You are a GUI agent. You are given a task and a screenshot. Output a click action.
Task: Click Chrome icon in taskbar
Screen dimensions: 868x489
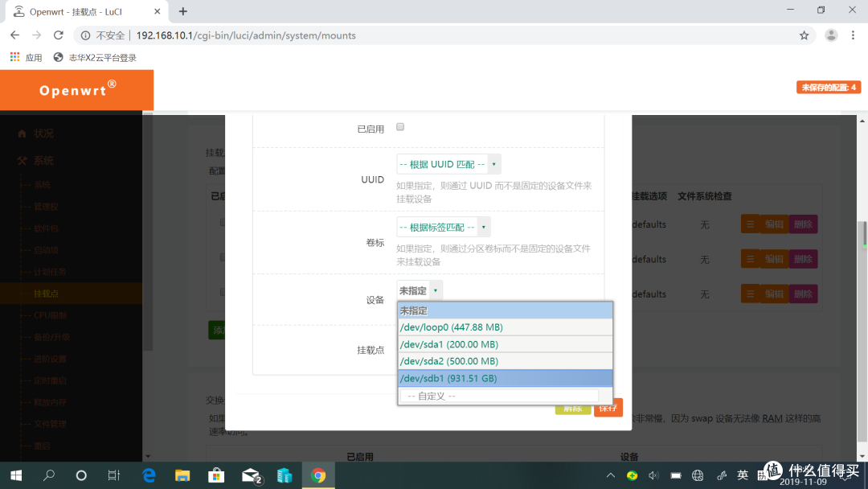tap(318, 475)
